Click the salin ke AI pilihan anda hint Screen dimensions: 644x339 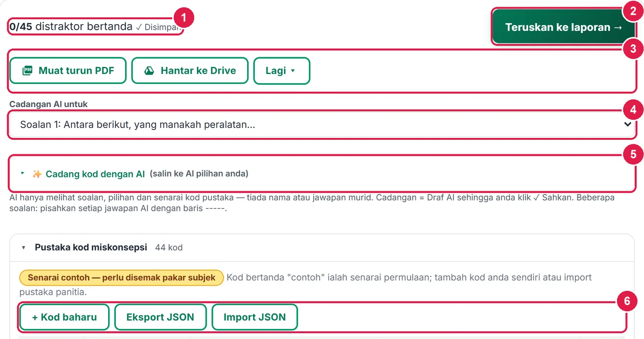pyautogui.click(x=199, y=174)
